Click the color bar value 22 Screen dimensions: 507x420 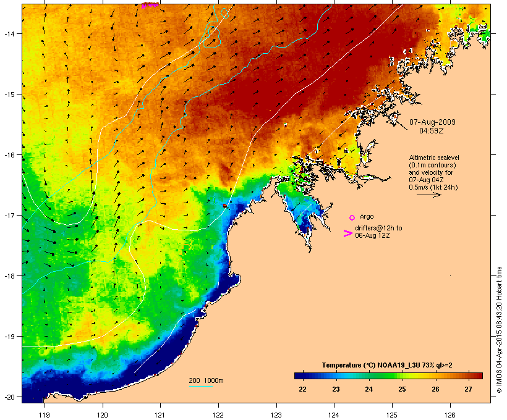pyautogui.click(x=302, y=389)
